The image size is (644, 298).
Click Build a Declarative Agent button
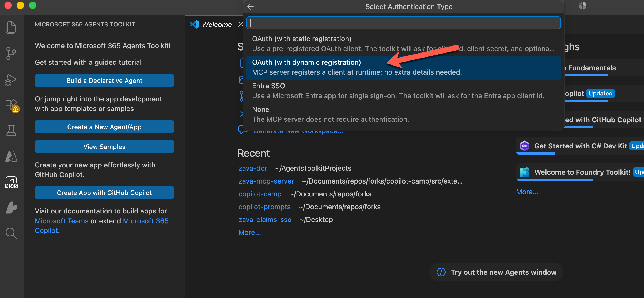pos(104,81)
